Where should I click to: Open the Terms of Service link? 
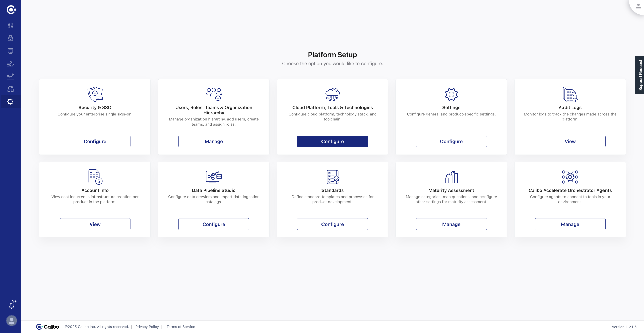[181, 327]
